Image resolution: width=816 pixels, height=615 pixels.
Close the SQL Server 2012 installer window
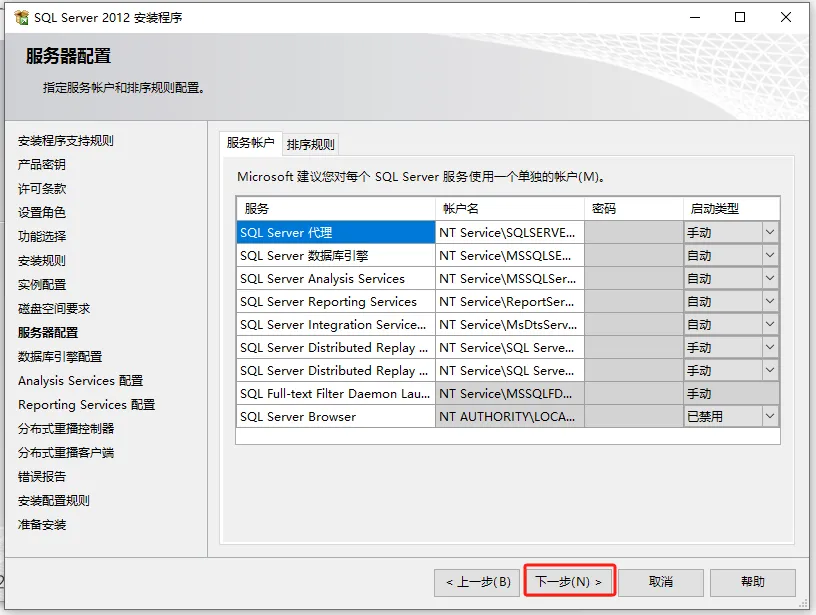(x=786, y=17)
